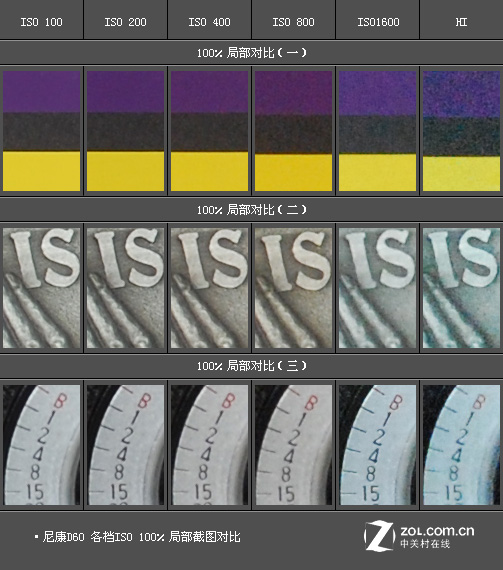Open the ZOL.com.cn logo

click(x=419, y=535)
